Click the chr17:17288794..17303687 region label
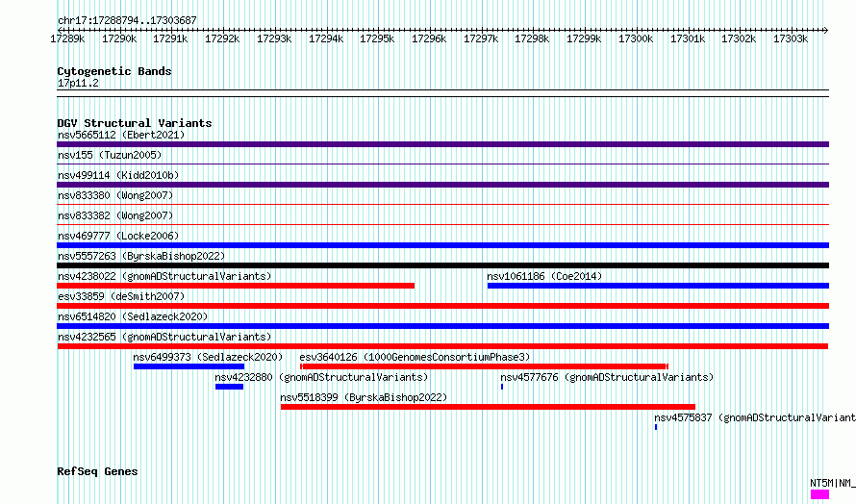The height and width of the screenshot is (504, 856). 127,20
